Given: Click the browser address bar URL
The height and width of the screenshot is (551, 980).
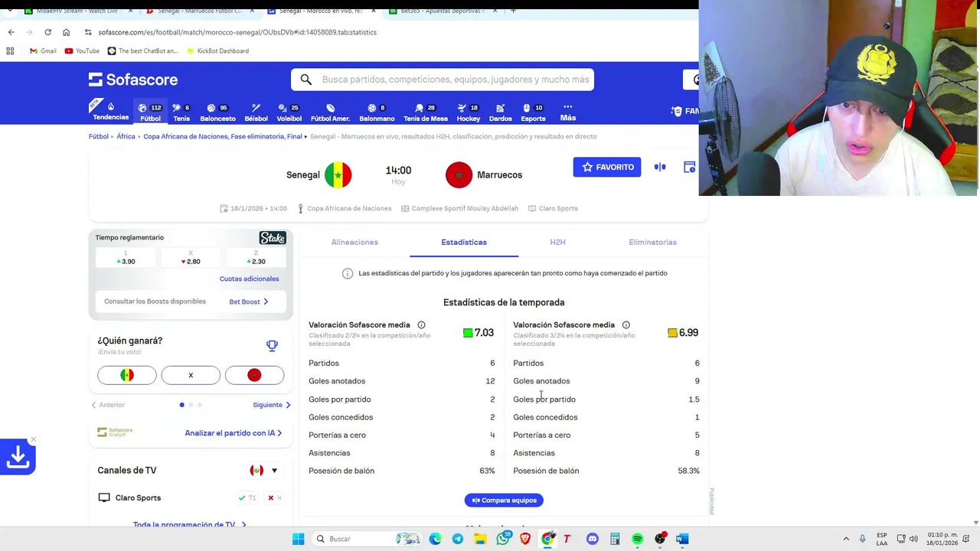Looking at the screenshot, I should click(x=237, y=32).
